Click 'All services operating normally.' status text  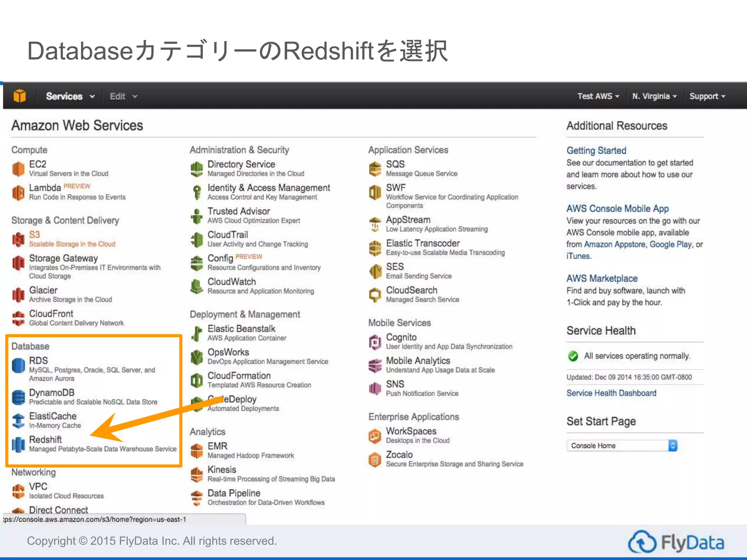coord(637,356)
